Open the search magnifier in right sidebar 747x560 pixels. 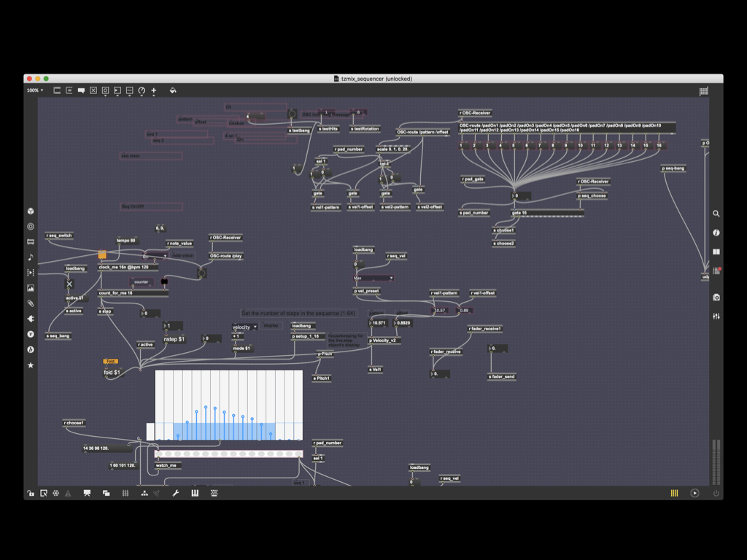click(x=716, y=214)
